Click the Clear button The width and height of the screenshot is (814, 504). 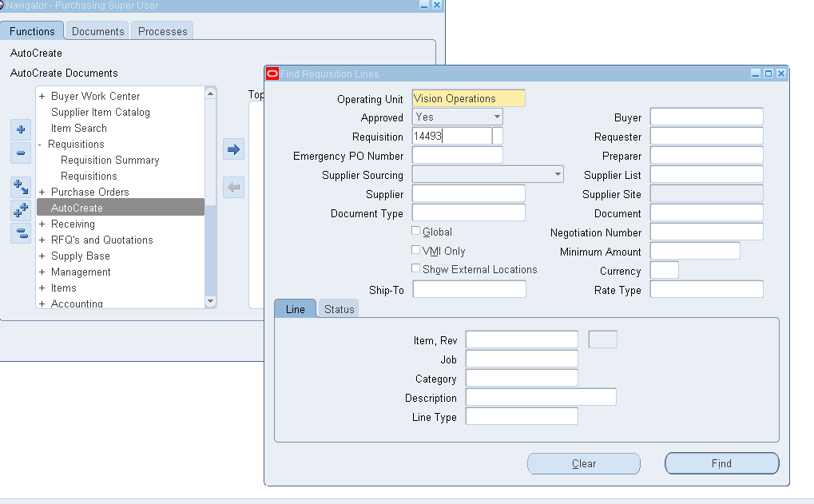(x=583, y=463)
